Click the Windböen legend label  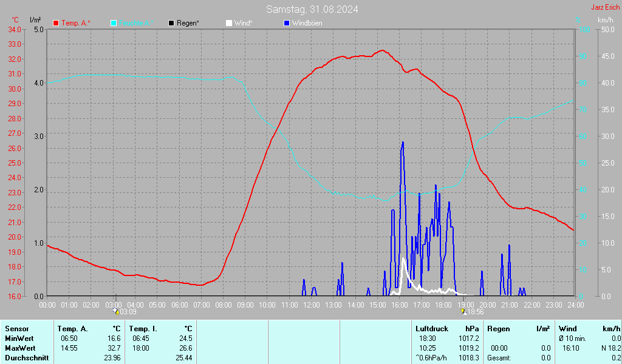click(x=307, y=23)
